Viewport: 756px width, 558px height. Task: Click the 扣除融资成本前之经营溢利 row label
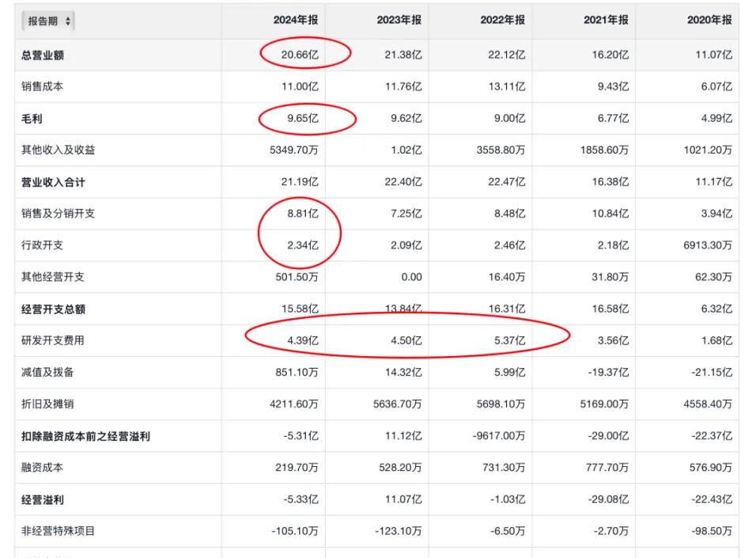pos(86,437)
